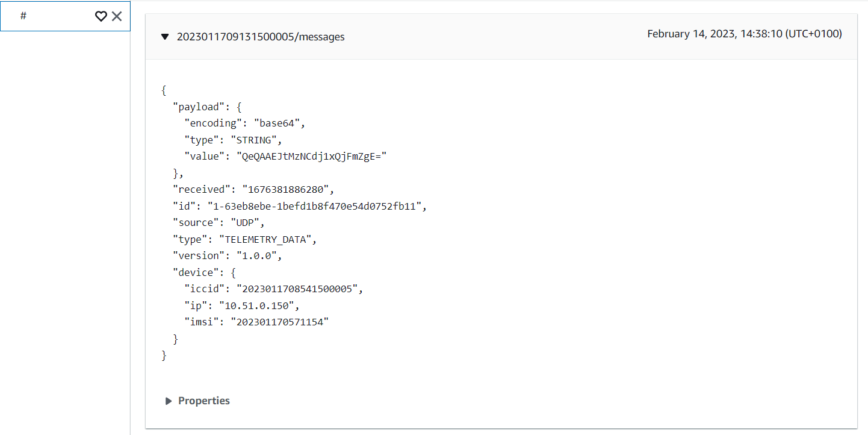868x435 pixels.
Task: Favorite the # topic subscription with heart icon
Action: [101, 16]
